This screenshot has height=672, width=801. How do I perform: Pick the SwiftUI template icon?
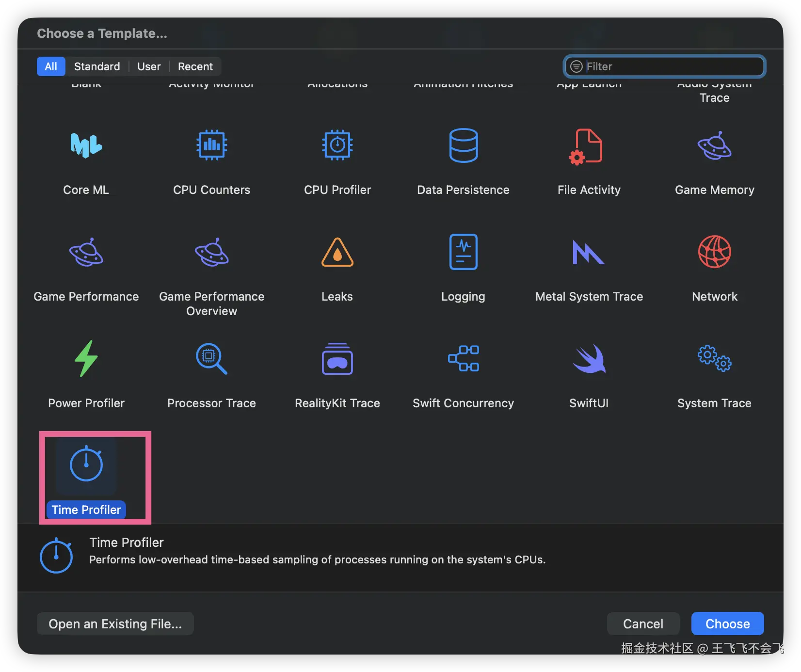click(x=589, y=359)
